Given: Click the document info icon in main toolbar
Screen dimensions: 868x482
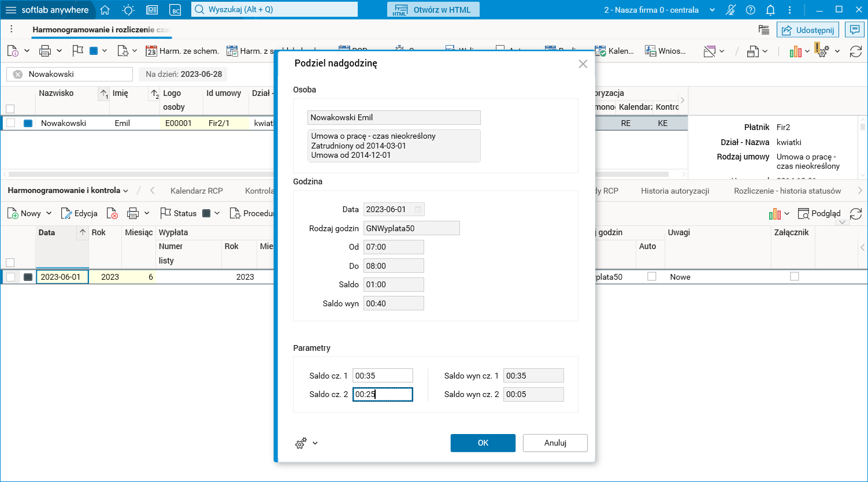Looking at the screenshot, I should click(13, 51).
